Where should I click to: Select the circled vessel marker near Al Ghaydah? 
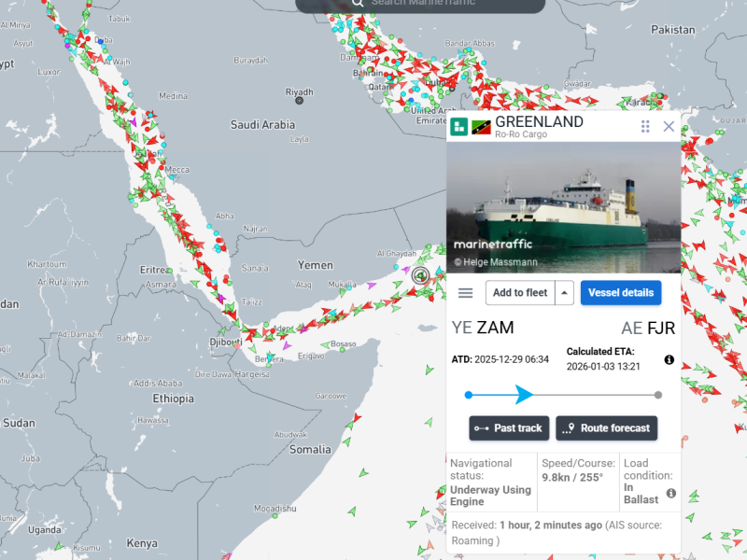(x=420, y=275)
